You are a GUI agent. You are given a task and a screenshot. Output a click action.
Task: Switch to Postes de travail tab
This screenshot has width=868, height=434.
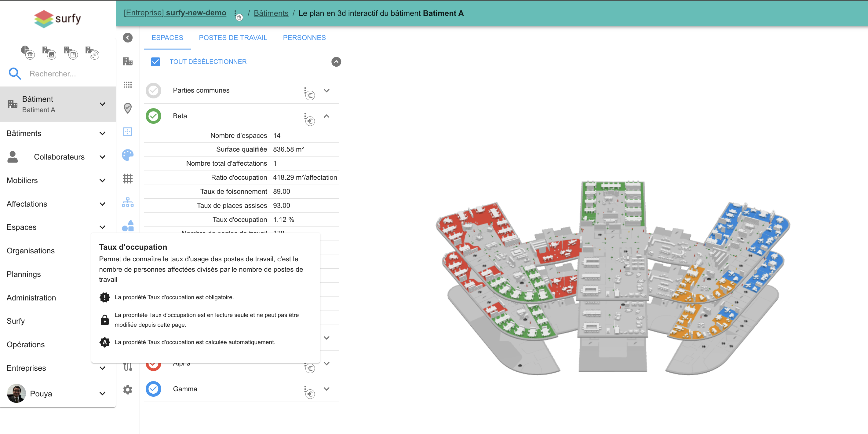coord(233,38)
